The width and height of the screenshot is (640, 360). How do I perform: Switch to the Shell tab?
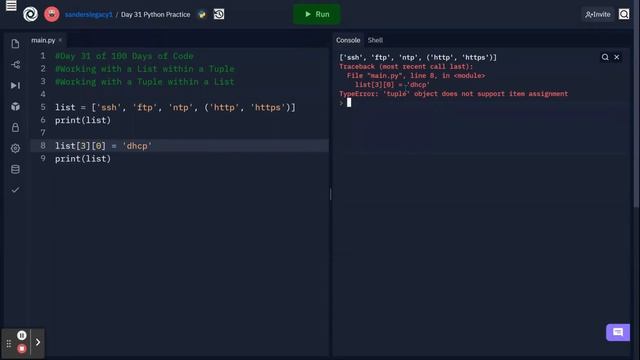coord(375,40)
